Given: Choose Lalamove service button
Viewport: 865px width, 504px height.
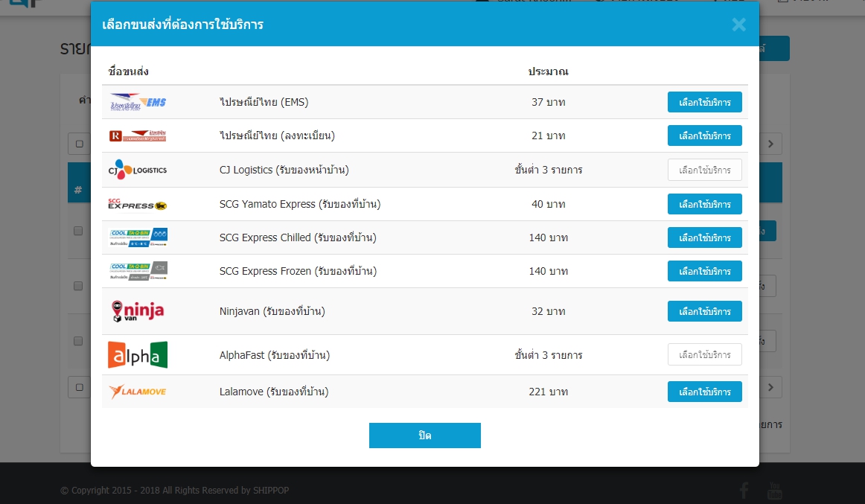Looking at the screenshot, I should pos(704,392).
